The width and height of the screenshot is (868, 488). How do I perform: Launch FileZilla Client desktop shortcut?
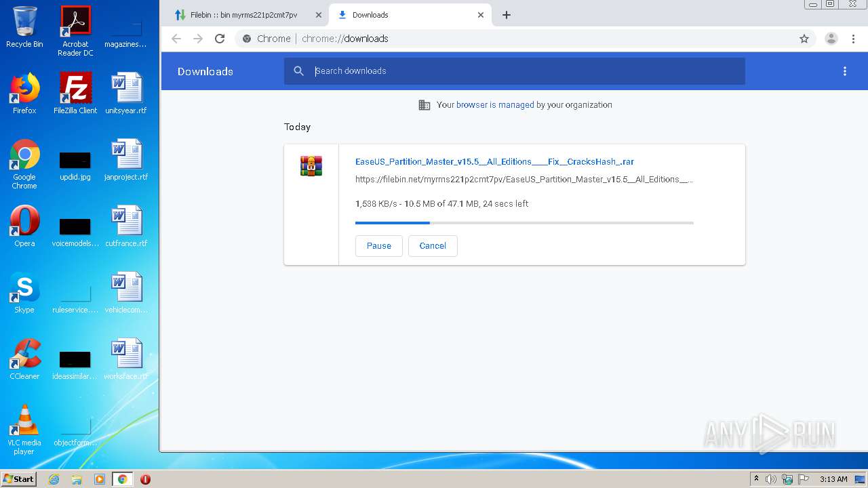click(75, 94)
